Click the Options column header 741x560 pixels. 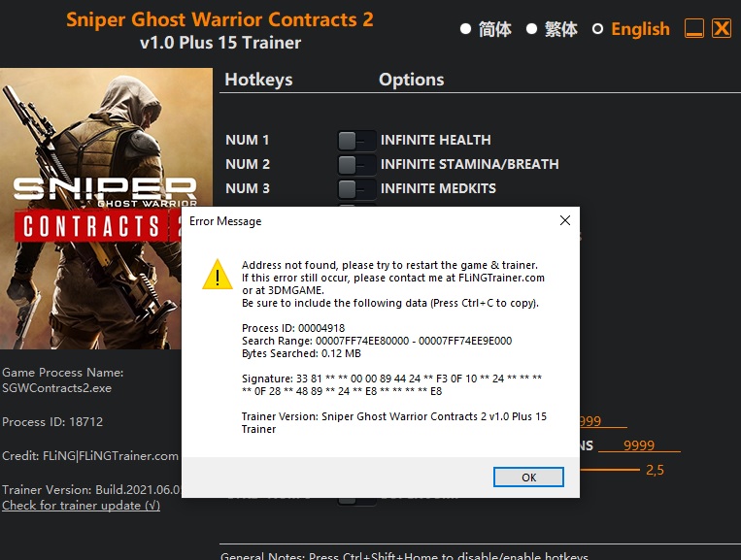tap(411, 80)
